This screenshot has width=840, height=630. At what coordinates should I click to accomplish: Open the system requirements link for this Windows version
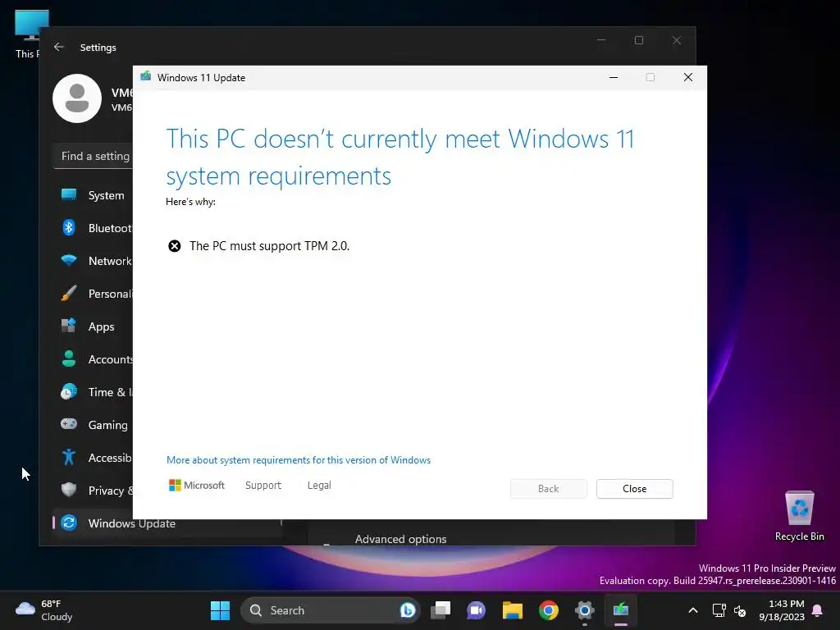point(299,460)
